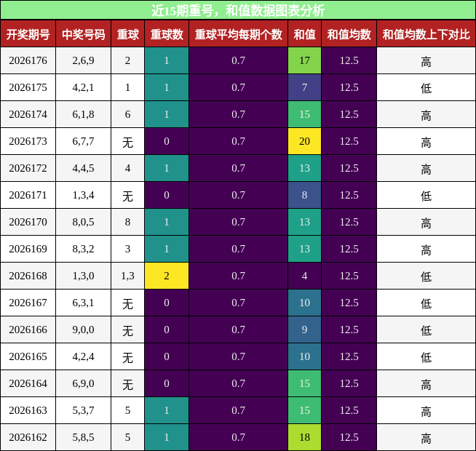Image resolution: width=476 pixels, height=451 pixels.
Task: Click winning numbers 4,4,5
Action: click(83, 168)
